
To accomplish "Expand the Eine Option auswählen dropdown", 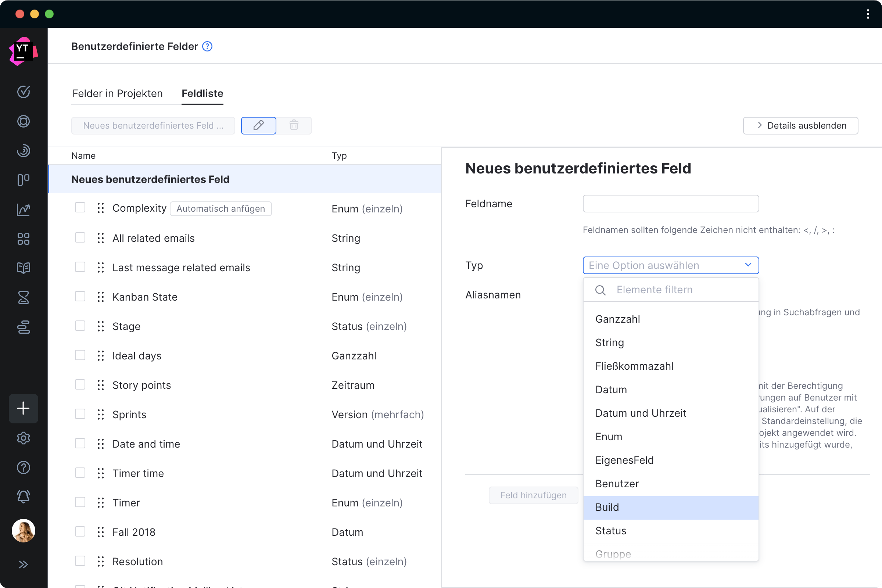I will (x=670, y=265).
